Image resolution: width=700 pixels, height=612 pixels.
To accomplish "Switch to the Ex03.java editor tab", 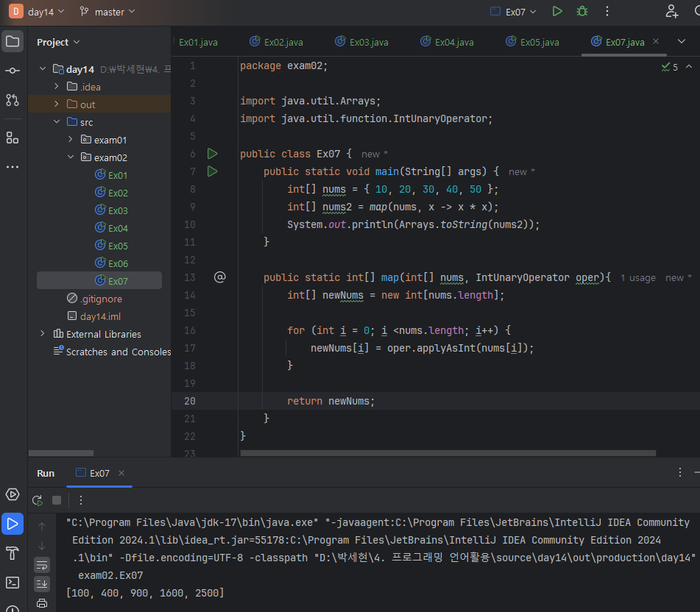I will pyautogui.click(x=361, y=42).
